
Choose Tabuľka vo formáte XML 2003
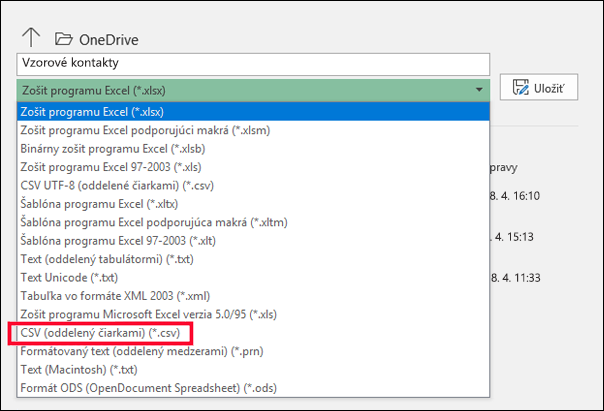pos(253,296)
